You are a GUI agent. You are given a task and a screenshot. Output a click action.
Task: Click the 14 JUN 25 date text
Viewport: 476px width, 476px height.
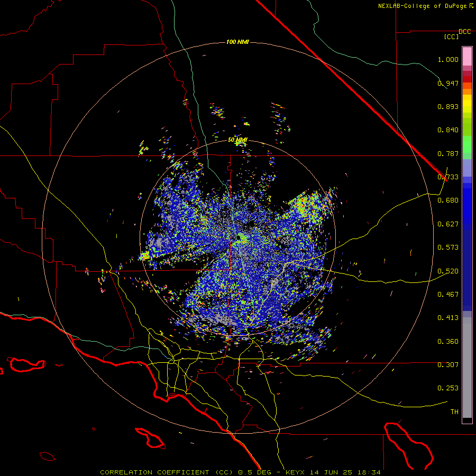(x=331, y=472)
